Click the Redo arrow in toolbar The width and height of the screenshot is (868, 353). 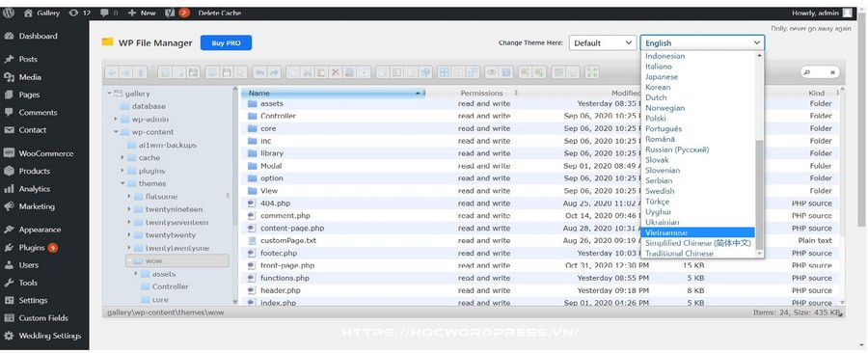275,72
